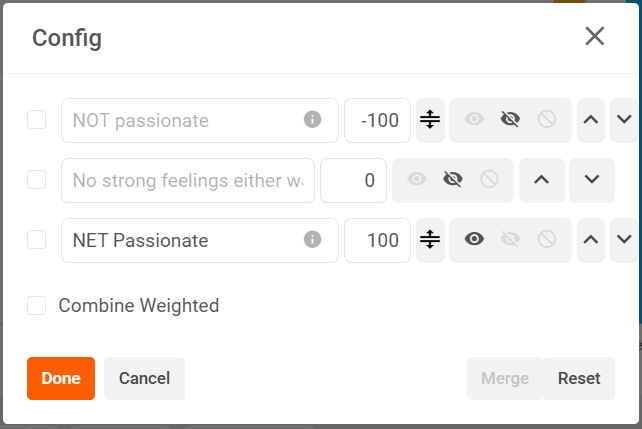The width and height of the screenshot is (642, 429).
Task: Click the info icon beside NOT passionate
Action: coord(312,120)
